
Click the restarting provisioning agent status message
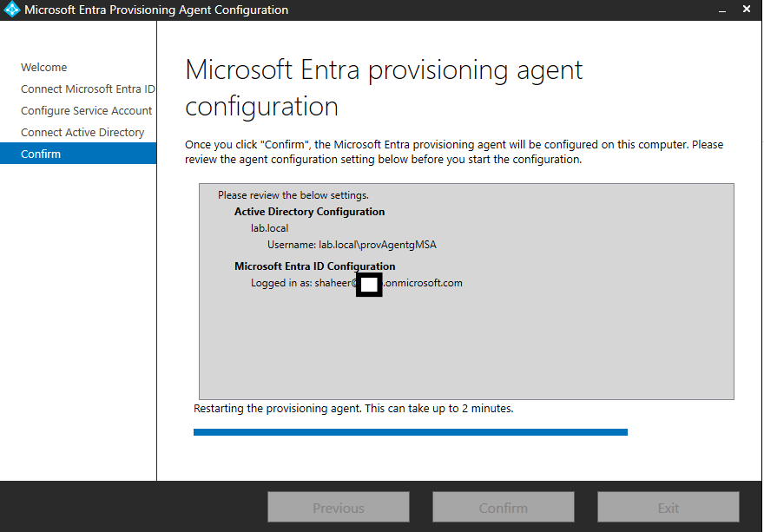[x=353, y=408]
